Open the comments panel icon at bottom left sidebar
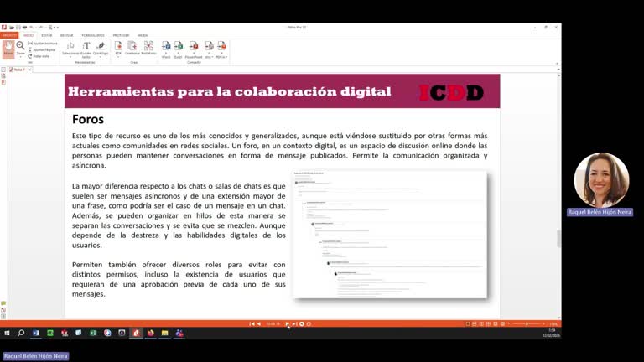This screenshot has height=362, width=644. (3, 303)
